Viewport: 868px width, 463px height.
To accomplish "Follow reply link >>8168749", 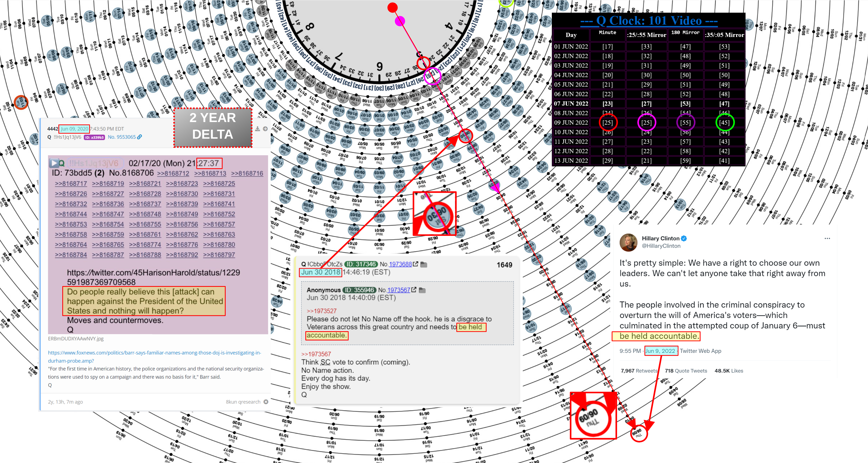I will pyautogui.click(x=182, y=214).
